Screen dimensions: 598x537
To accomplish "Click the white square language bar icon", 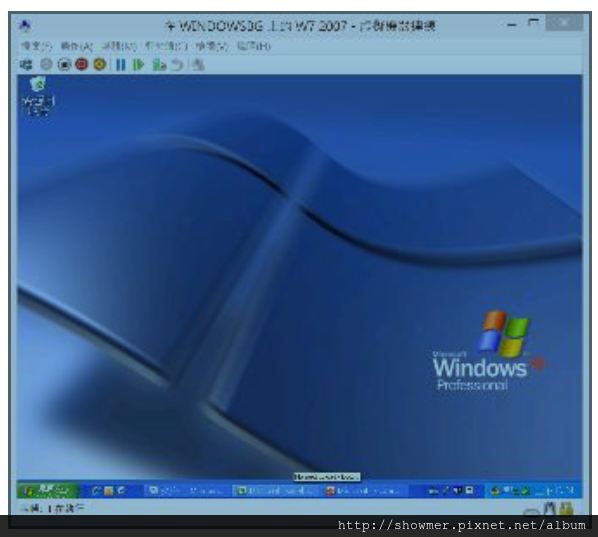I will click(470, 490).
